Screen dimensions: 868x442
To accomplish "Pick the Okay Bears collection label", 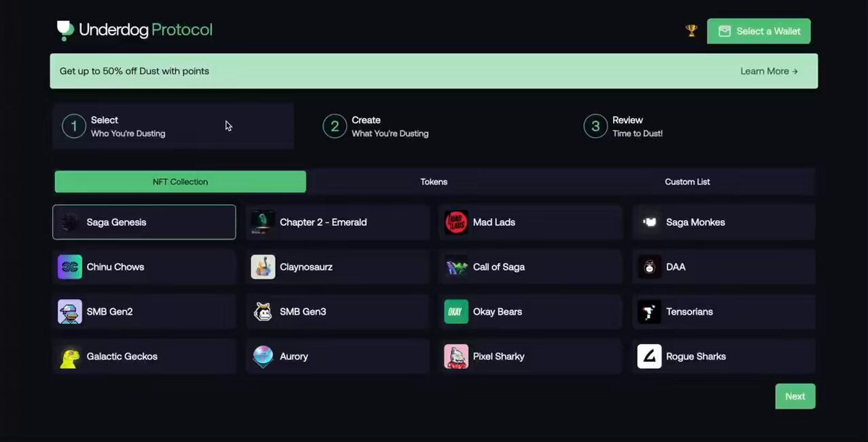I will (497, 312).
